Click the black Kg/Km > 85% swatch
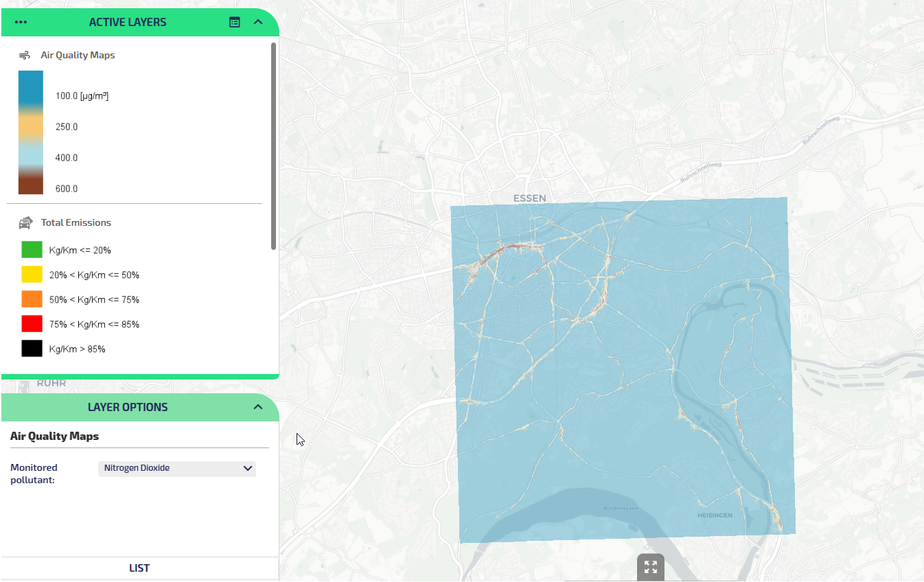The width and height of the screenshot is (924, 582). click(x=32, y=349)
